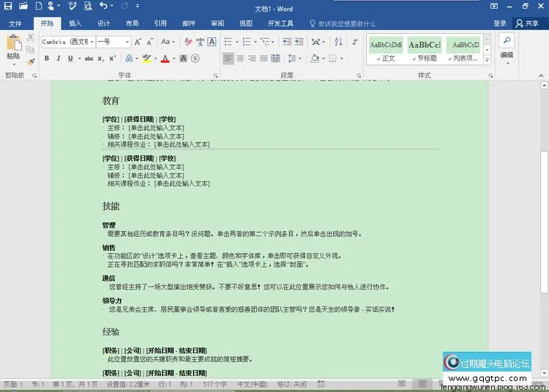Image resolution: width=549 pixels, height=392 pixels.
Task: Click the Clear Formatting eraser icon
Action: click(x=189, y=42)
